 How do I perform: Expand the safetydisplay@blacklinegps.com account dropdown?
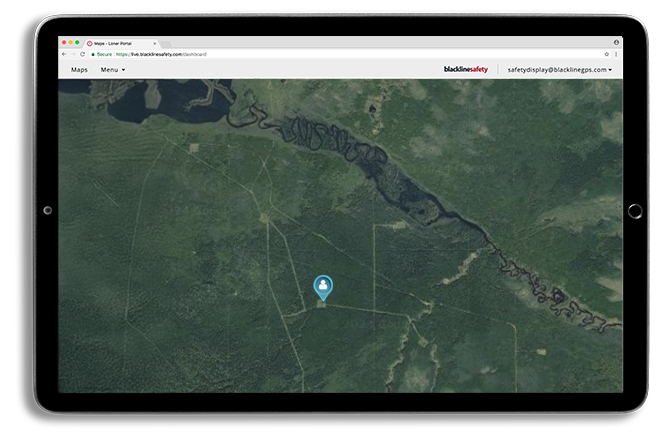click(x=559, y=70)
